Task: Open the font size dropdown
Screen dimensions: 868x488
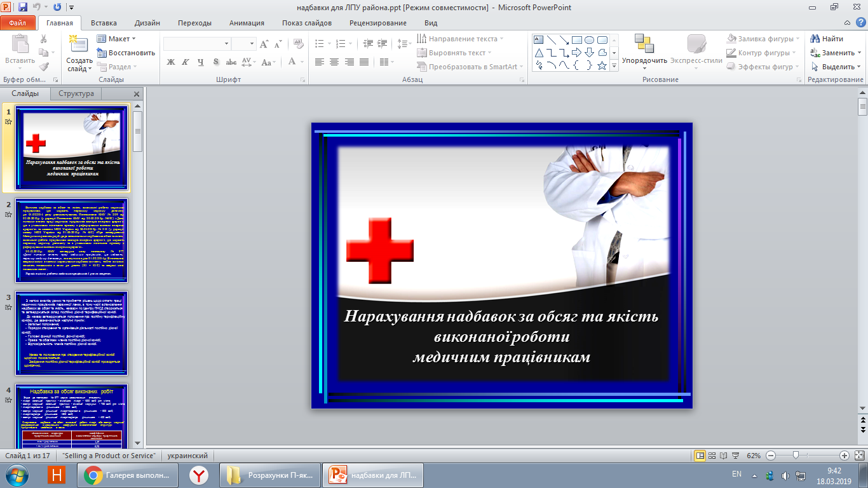Action: click(x=252, y=44)
